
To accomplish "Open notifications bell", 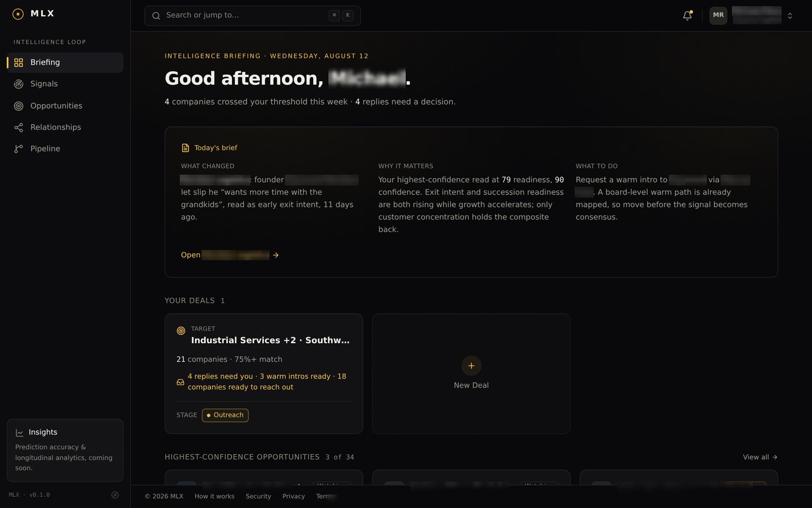I will [687, 16].
